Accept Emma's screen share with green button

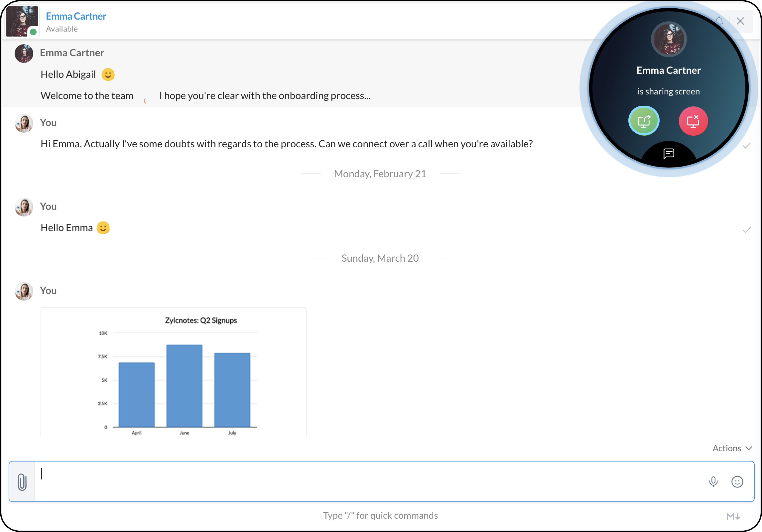[644, 121]
